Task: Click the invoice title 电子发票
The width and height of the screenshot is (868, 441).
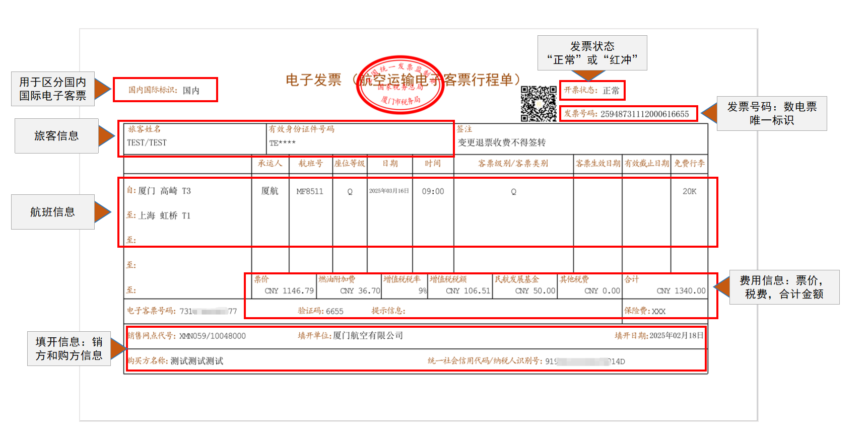Action: (314, 80)
